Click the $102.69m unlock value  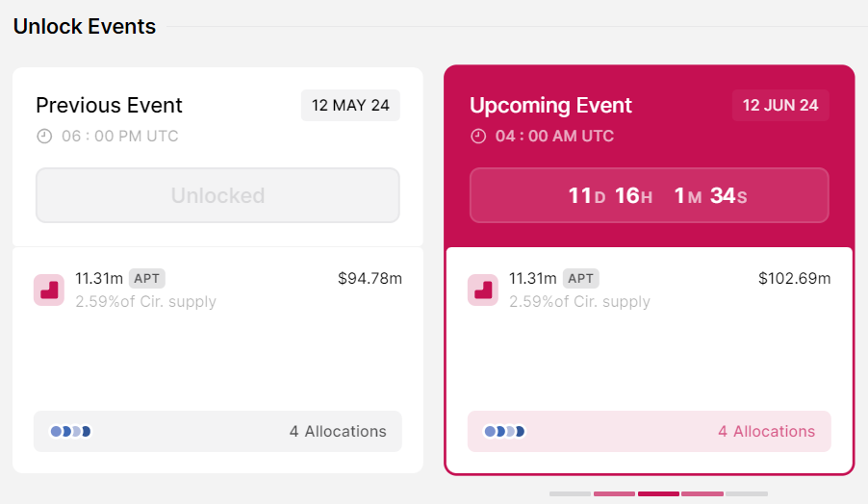click(794, 279)
